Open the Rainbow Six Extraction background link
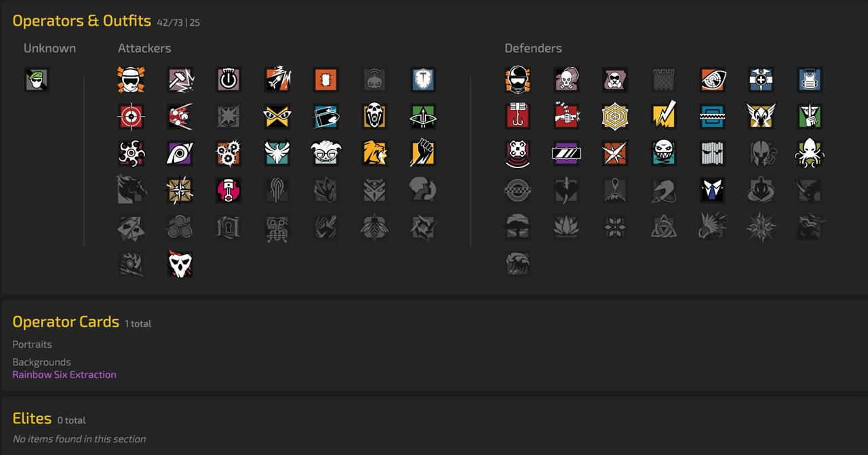The width and height of the screenshot is (868, 455). click(64, 374)
